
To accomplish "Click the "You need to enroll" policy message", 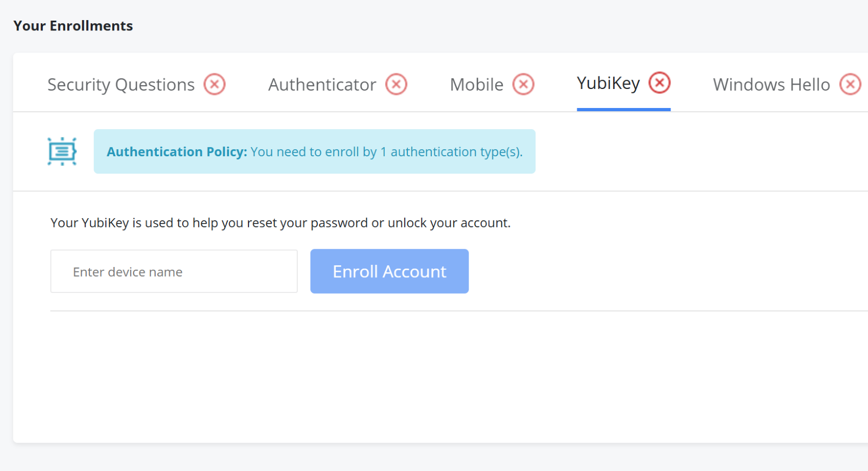I will (386, 152).
